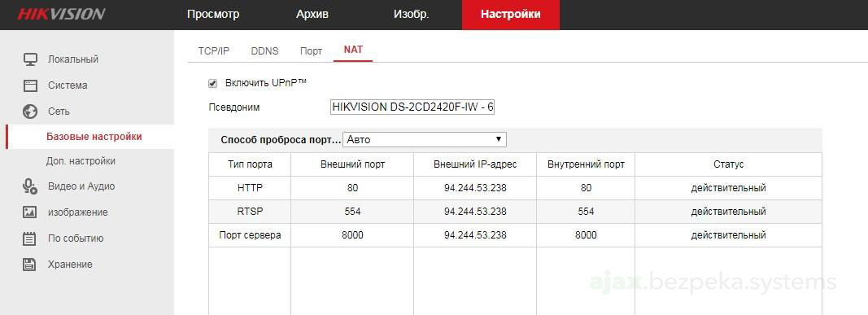Screen dimensions: 868x315
Task: Select Базовые настройки submenu item
Action: 94,136
